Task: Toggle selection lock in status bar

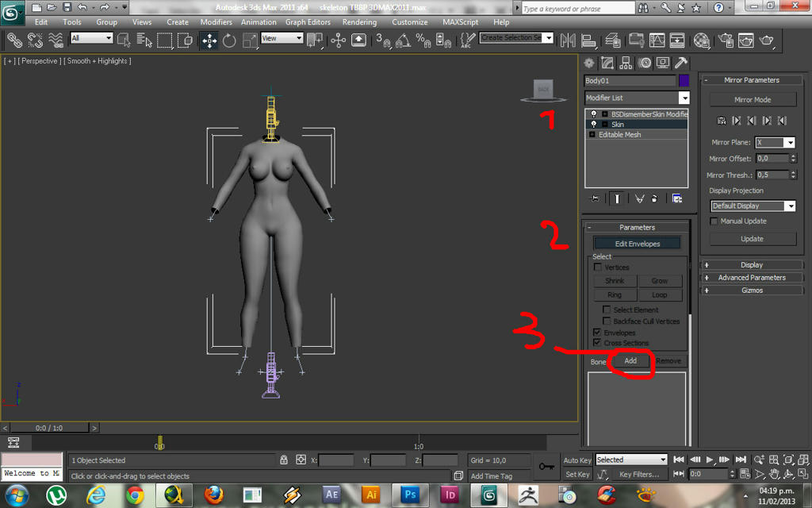Action: tap(284, 460)
